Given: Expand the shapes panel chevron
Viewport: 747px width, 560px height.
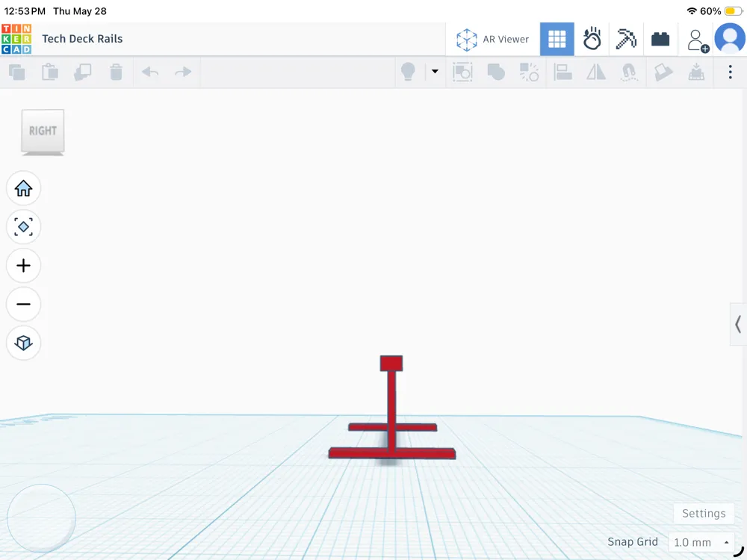Looking at the screenshot, I should pyautogui.click(x=738, y=324).
